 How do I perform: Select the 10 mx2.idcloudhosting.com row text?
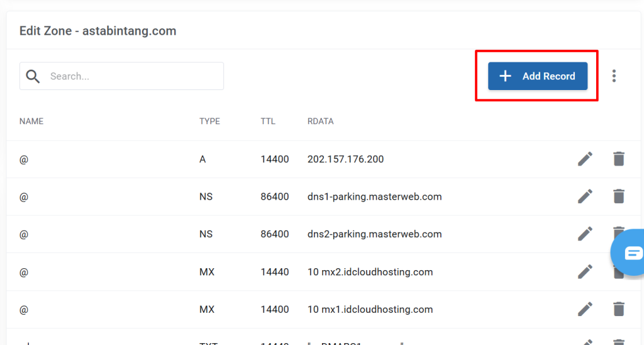click(x=370, y=272)
